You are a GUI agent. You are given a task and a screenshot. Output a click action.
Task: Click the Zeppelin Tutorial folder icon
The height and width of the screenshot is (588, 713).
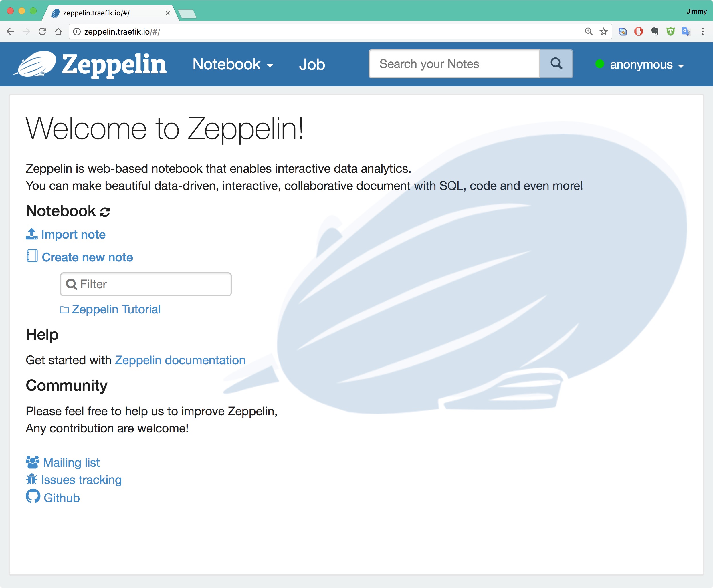(x=65, y=309)
